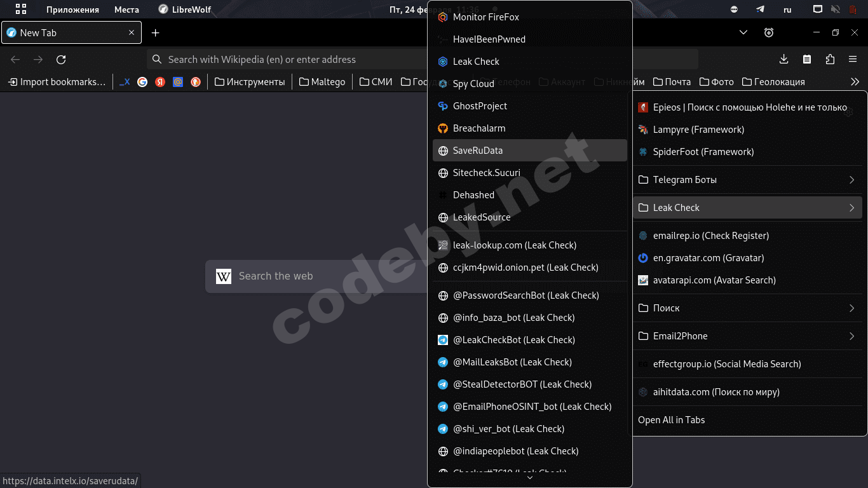Click the scroll-down arrow at menu bottom
The width and height of the screenshot is (868, 488).
tap(530, 478)
